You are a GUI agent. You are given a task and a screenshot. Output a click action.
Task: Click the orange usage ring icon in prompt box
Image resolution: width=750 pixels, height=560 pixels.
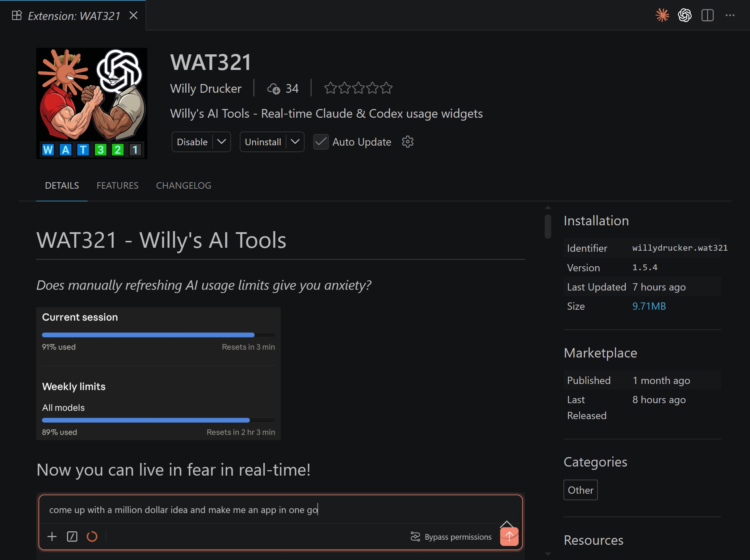tap(92, 536)
